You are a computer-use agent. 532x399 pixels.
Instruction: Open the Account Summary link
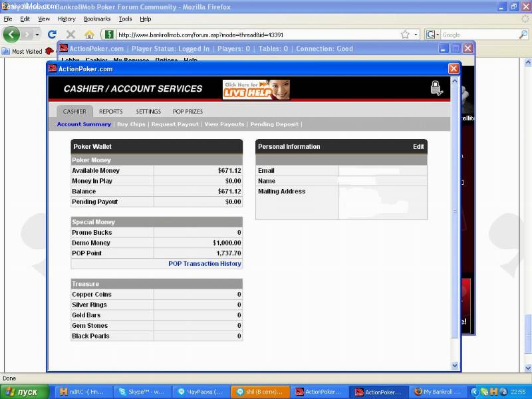(x=84, y=124)
